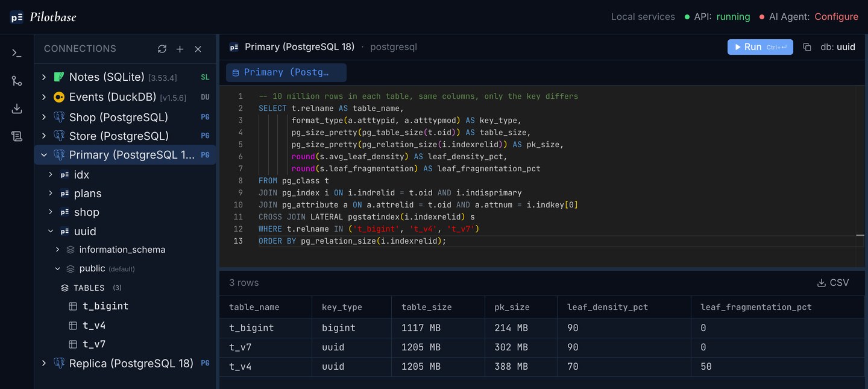Expand the Replica (PostgreSQL 18) connection
This screenshot has width=868, height=389.
click(x=44, y=363)
